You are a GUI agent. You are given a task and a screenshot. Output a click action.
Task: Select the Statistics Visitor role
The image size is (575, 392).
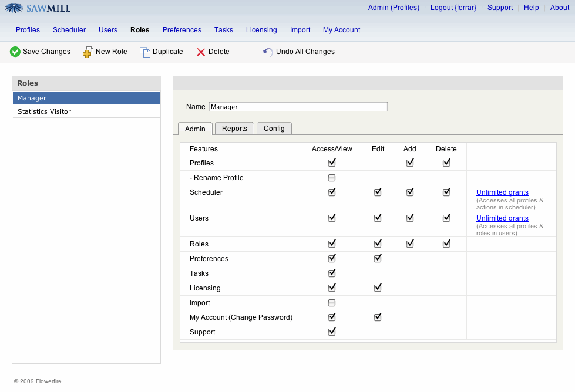45,111
